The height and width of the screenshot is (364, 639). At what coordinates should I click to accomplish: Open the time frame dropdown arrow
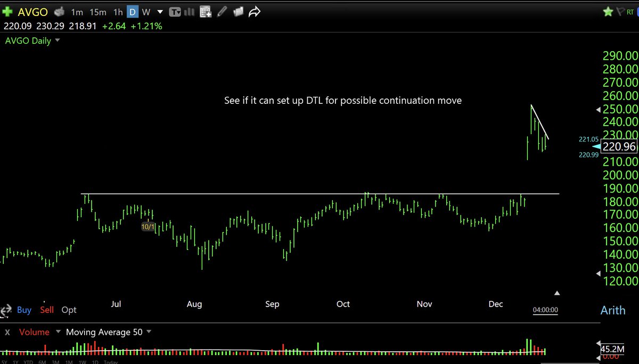pyautogui.click(x=159, y=12)
